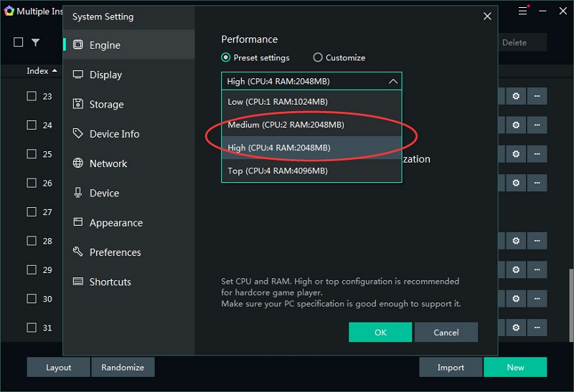574x392 pixels.
Task: Click Cancel in System Setting dialog
Action: (x=446, y=333)
